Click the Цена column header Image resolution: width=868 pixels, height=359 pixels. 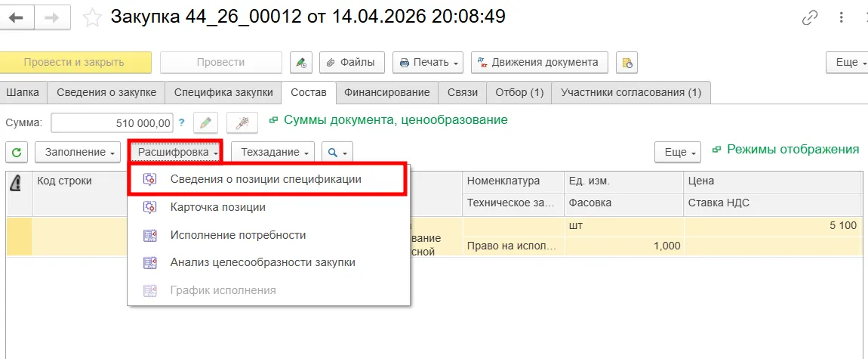[x=771, y=181]
